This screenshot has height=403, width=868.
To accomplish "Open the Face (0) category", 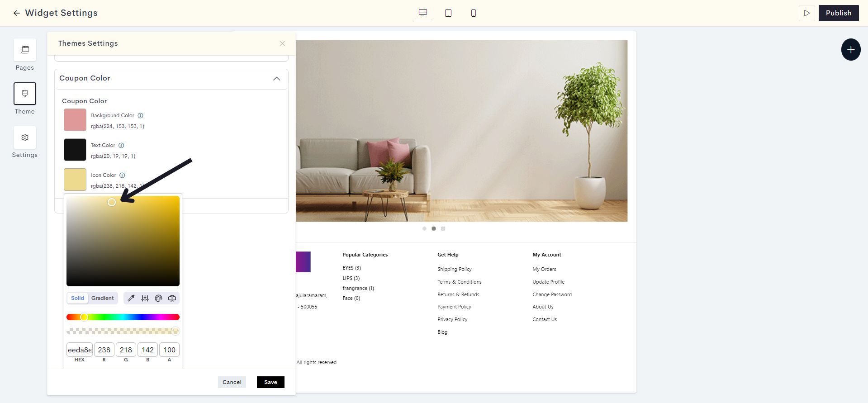I will 351,298.
